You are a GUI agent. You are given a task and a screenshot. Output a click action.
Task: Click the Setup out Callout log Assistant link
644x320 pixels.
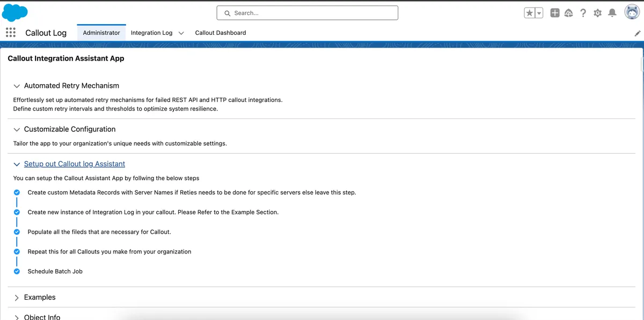click(x=75, y=164)
